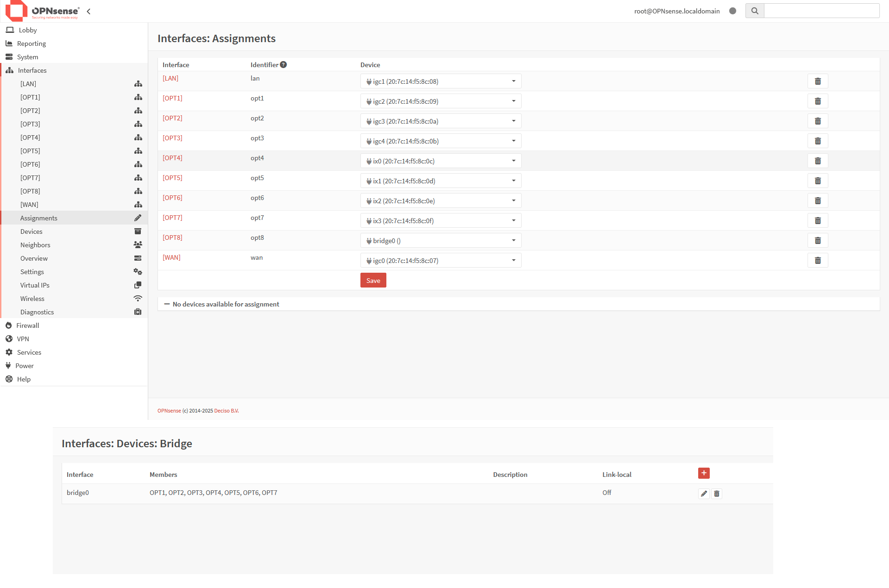Delete bridge0 with the trash icon
Screen dimensions: 889x588
717,494
